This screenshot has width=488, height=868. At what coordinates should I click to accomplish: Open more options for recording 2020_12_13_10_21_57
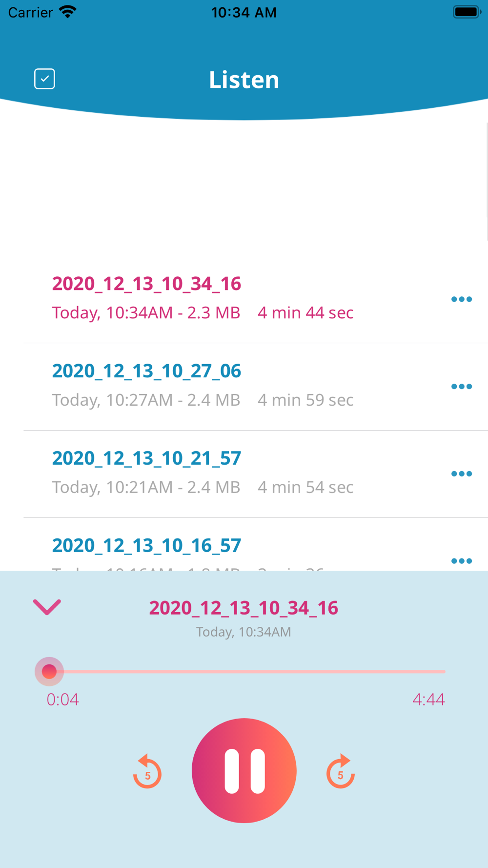(461, 474)
